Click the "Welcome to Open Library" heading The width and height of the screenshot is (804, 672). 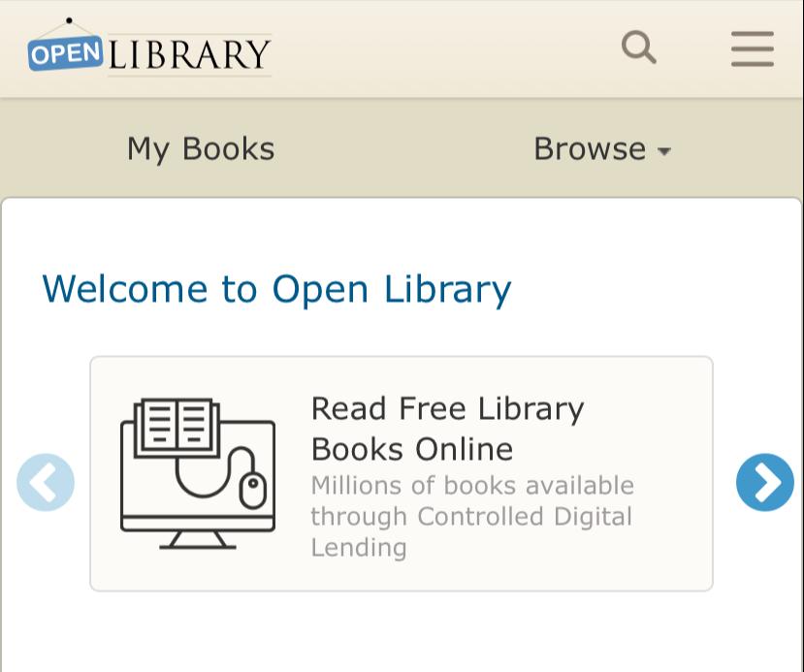(276, 289)
